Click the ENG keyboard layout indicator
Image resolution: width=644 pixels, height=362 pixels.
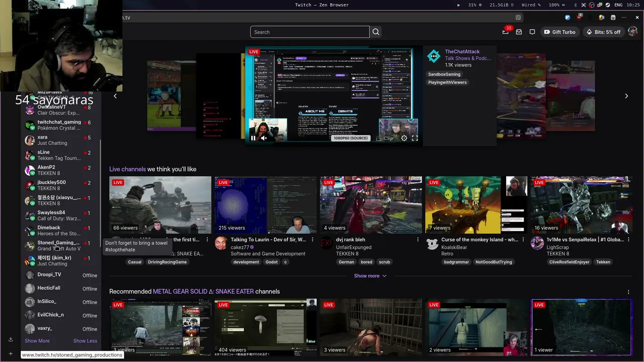tap(618, 5)
